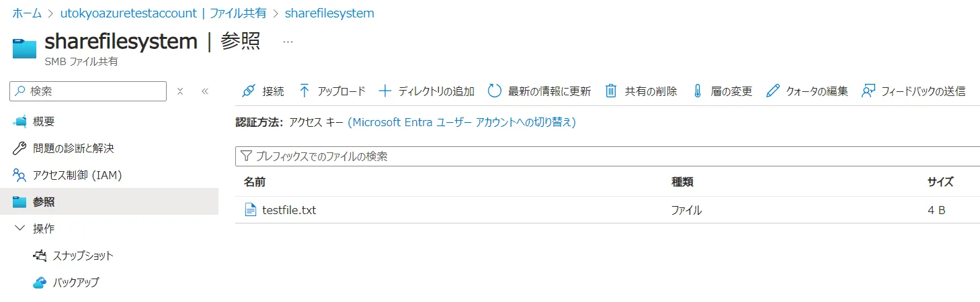Click the Refresh (最新の情報に更新) icon
Image resolution: width=980 pixels, height=302 pixels.
(x=495, y=91)
